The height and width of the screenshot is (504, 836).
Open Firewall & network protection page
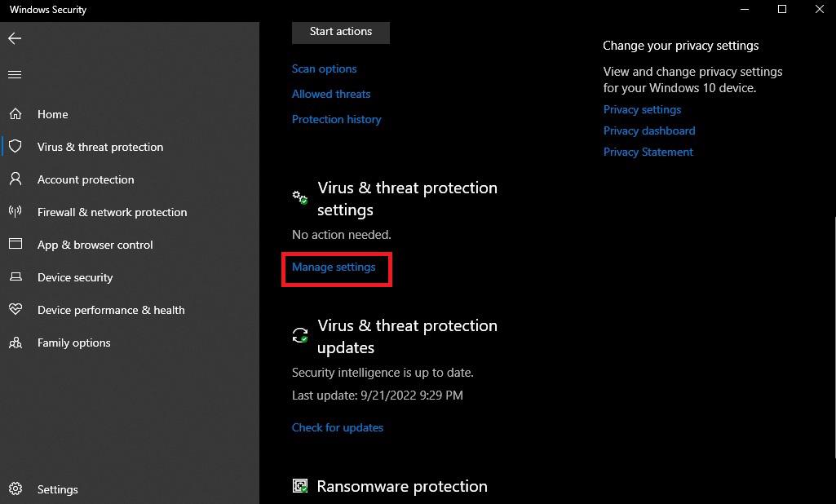112,212
